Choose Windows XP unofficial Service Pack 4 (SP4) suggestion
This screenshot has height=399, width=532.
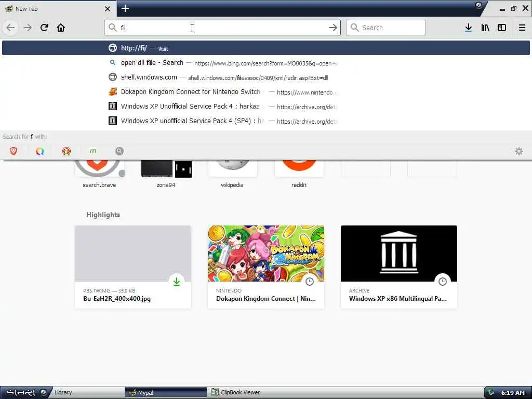click(265, 121)
